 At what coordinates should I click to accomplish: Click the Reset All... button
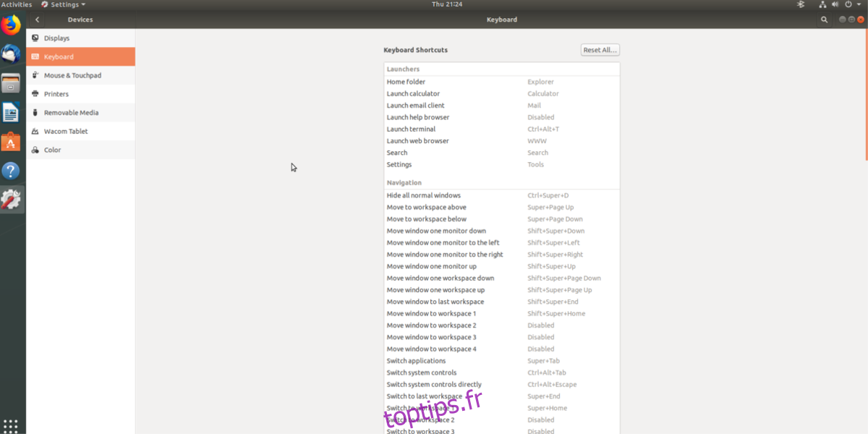tap(600, 50)
